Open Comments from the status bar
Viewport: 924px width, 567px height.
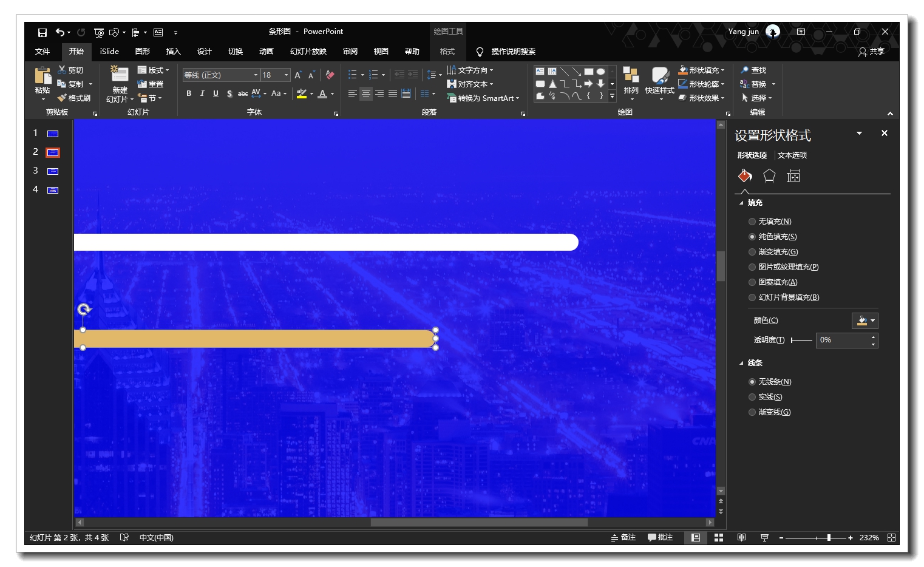point(660,537)
